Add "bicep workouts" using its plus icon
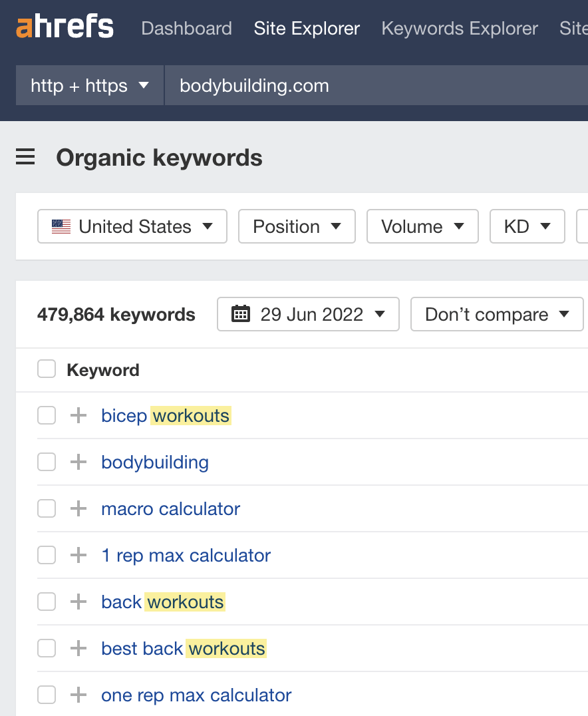The image size is (588, 716). coord(78,415)
